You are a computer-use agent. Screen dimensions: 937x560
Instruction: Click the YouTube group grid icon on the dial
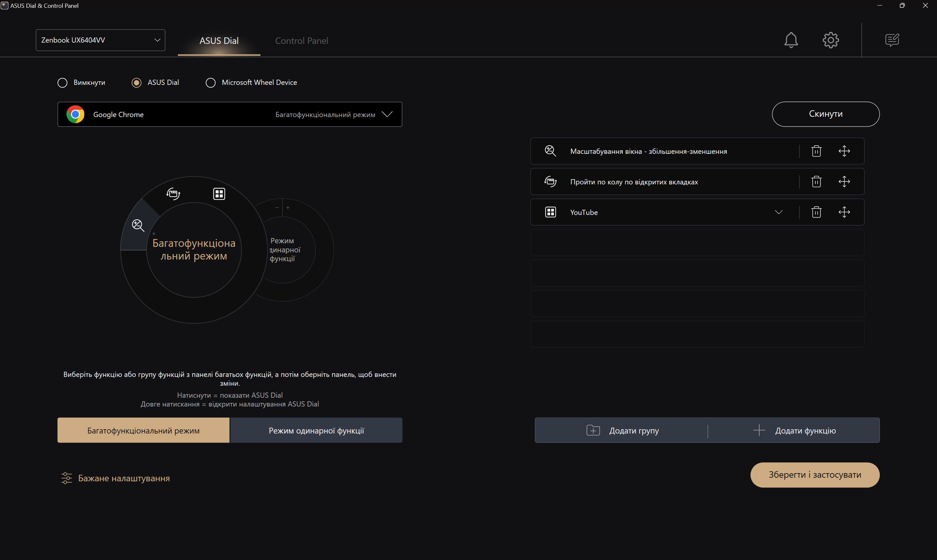click(x=219, y=193)
